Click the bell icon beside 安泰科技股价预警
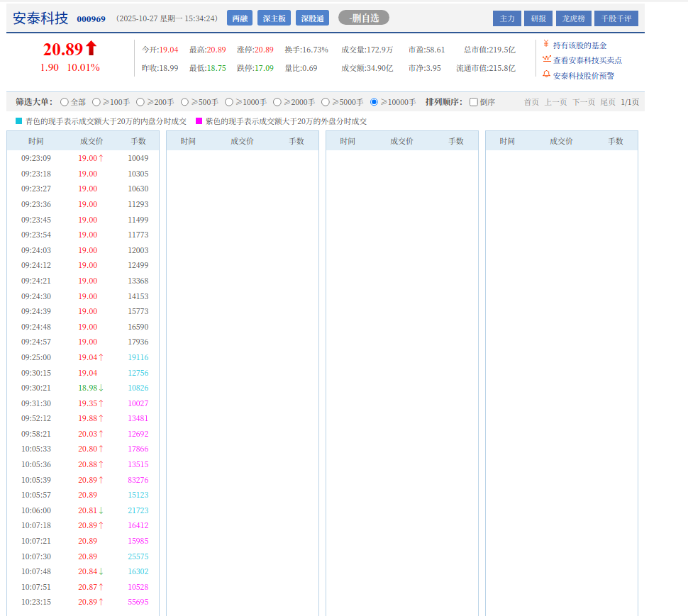This screenshot has height=616, width=688. point(546,74)
